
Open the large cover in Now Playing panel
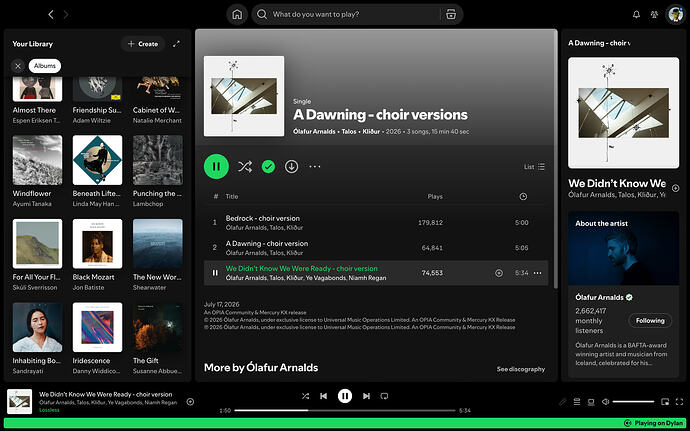(624, 113)
